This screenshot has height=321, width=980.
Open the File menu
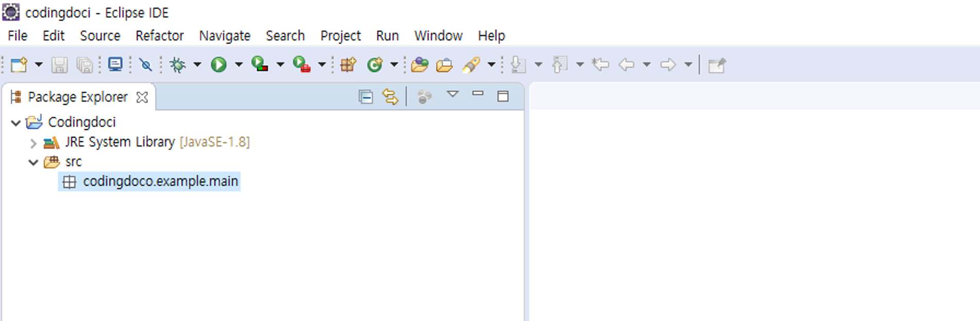click(x=17, y=35)
